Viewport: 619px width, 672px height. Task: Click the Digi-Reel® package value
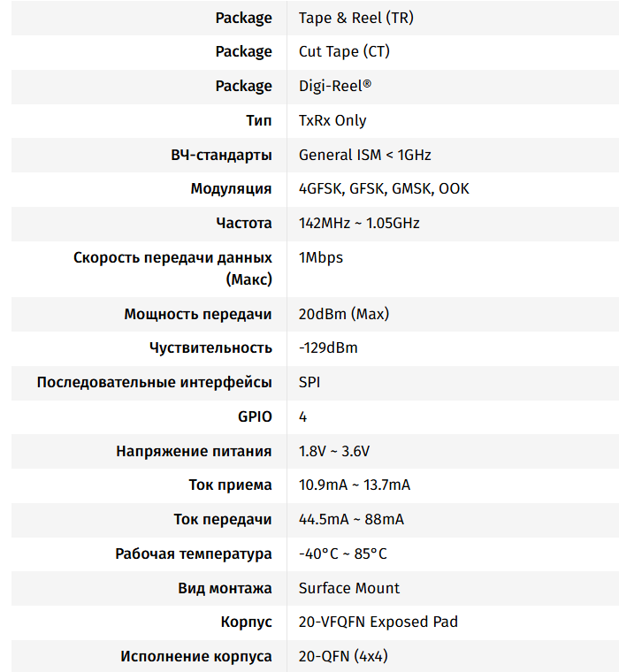click(335, 87)
